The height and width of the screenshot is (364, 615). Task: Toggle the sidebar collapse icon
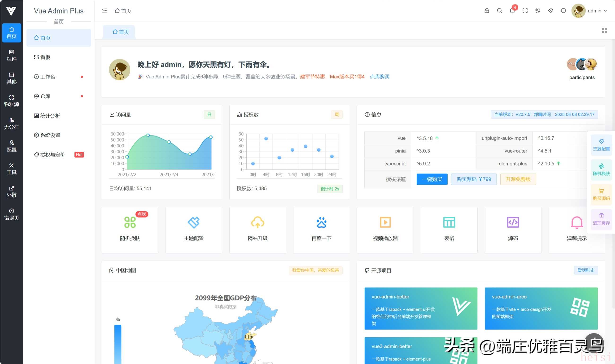pos(105,11)
